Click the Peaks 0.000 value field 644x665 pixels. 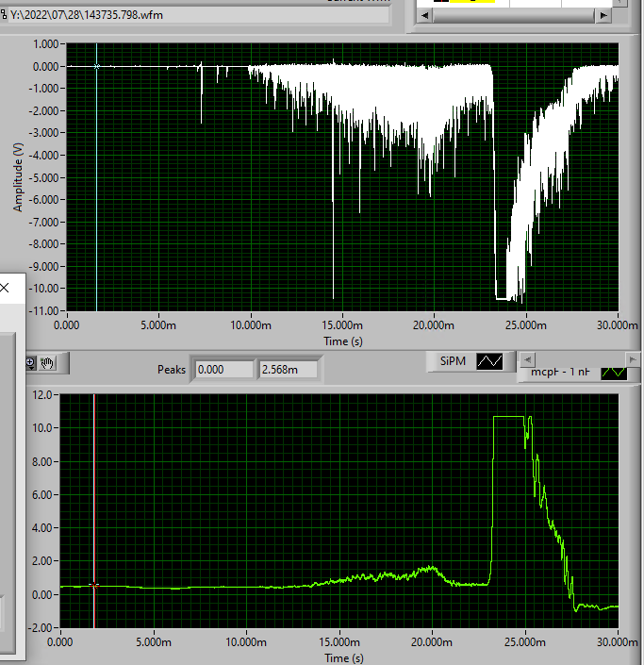click(223, 370)
